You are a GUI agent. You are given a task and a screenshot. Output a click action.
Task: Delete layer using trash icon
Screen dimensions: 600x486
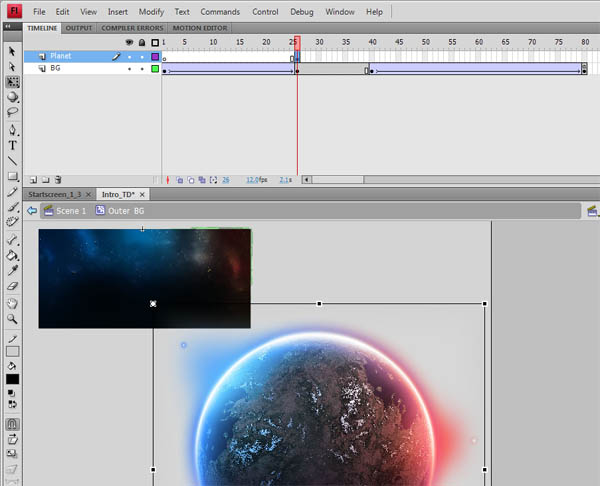[x=58, y=179]
